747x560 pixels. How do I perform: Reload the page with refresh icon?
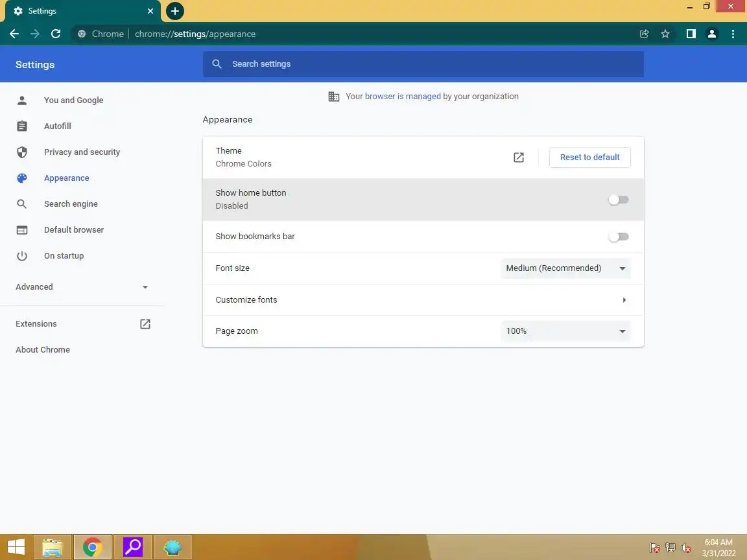click(x=56, y=34)
